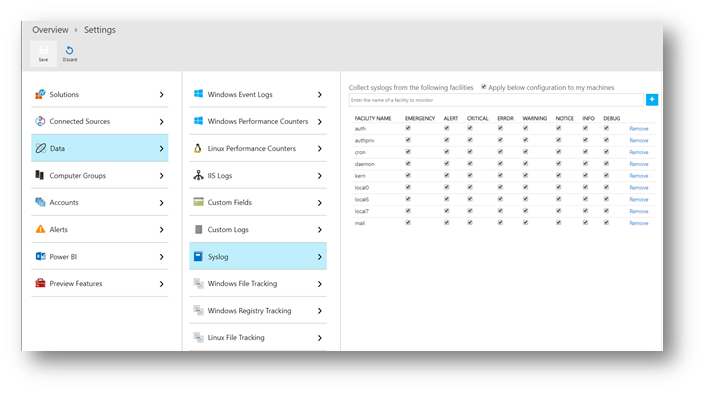
Task: Click Remove link for the cron facility
Action: click(638, 152)
